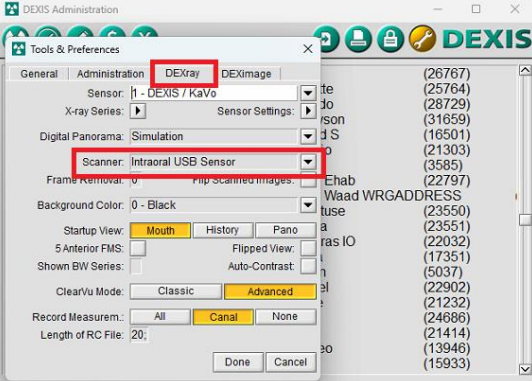Select patient entry (21303)
This screenshot has height=381, width=532.
pyautogui.click(x=446, y=150)
